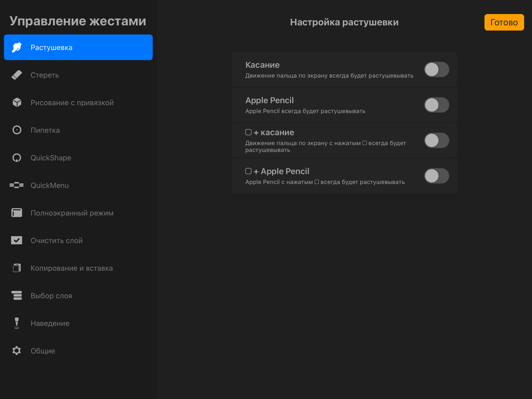Screen dimensions: 532x399
Task: Open the Копирование и вставка clipboard icon
Action: pos(17,268)
